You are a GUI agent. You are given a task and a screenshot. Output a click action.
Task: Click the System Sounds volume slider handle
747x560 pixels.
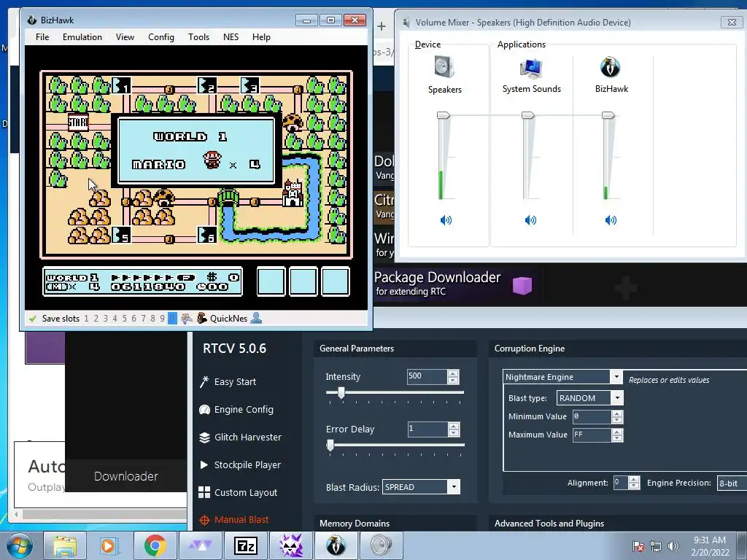point(528,115)
